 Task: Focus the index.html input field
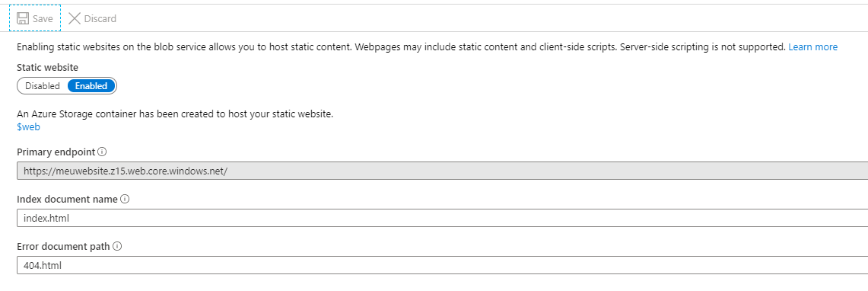[442, 218]
